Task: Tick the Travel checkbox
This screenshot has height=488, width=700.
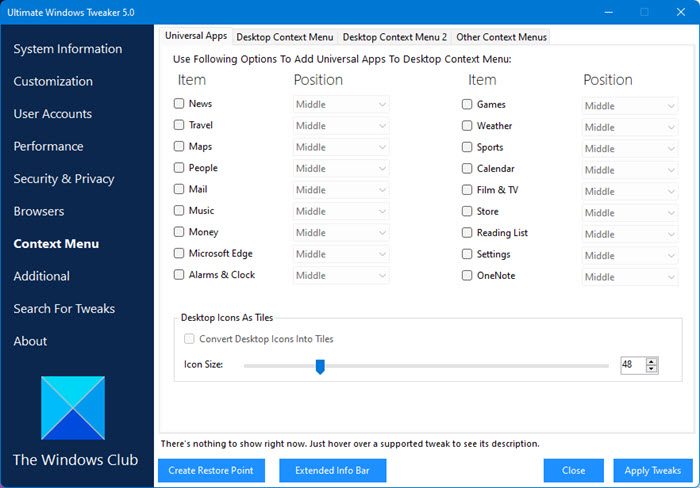Action: tap(179, 125)
